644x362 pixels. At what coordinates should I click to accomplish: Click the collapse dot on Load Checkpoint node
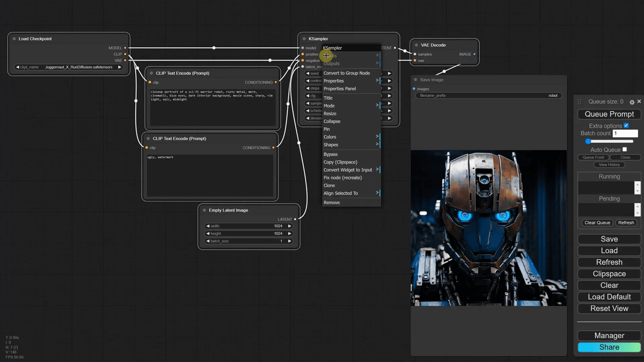(x=13, y=39)
